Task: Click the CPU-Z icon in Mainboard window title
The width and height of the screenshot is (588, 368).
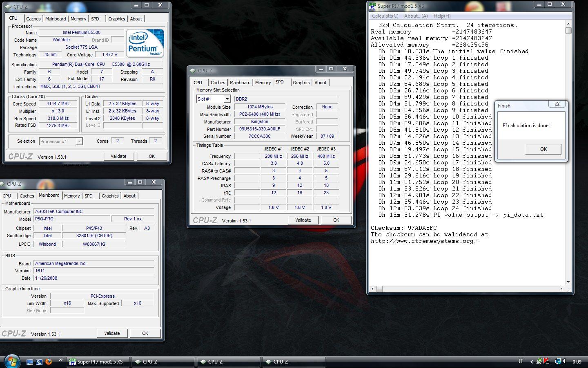Action: (3, 184)
